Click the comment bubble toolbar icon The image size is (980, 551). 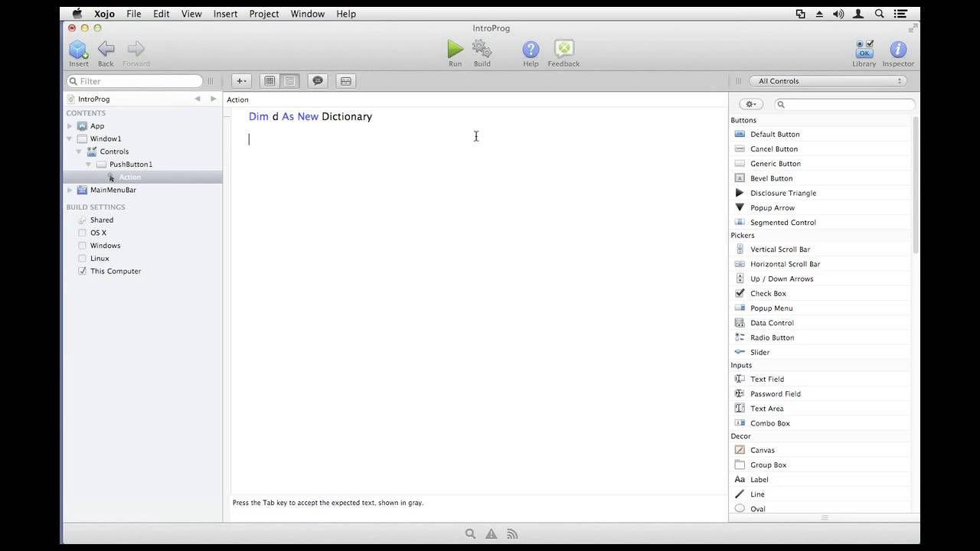(318, 81)
